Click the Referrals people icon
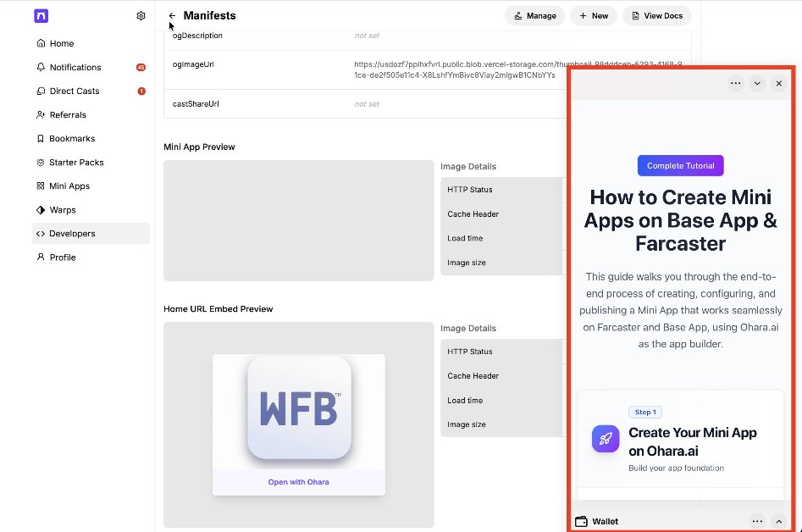 click(x=41, y=114)
